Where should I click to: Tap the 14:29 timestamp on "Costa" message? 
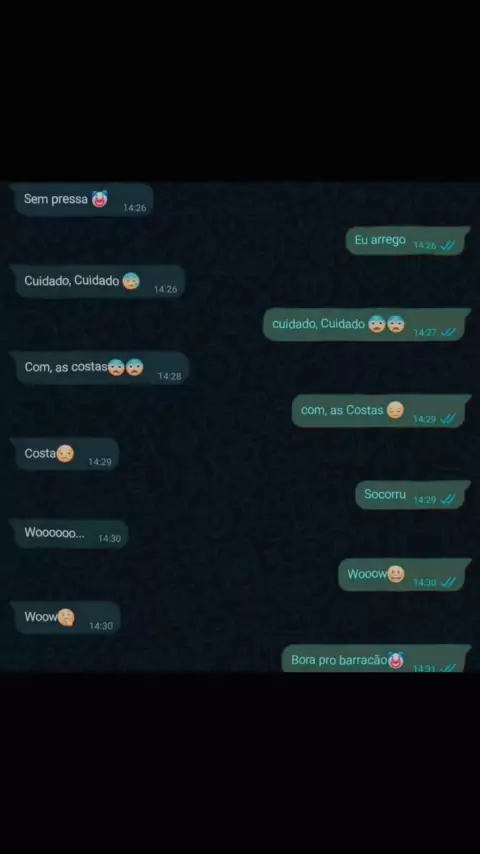click(100, 462)
